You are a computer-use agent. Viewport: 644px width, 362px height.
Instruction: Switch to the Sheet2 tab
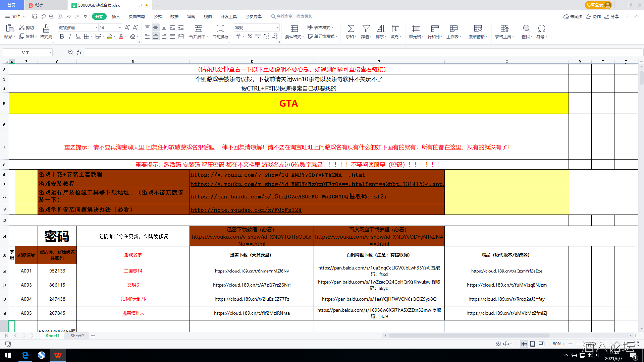(x=77, y=336)
